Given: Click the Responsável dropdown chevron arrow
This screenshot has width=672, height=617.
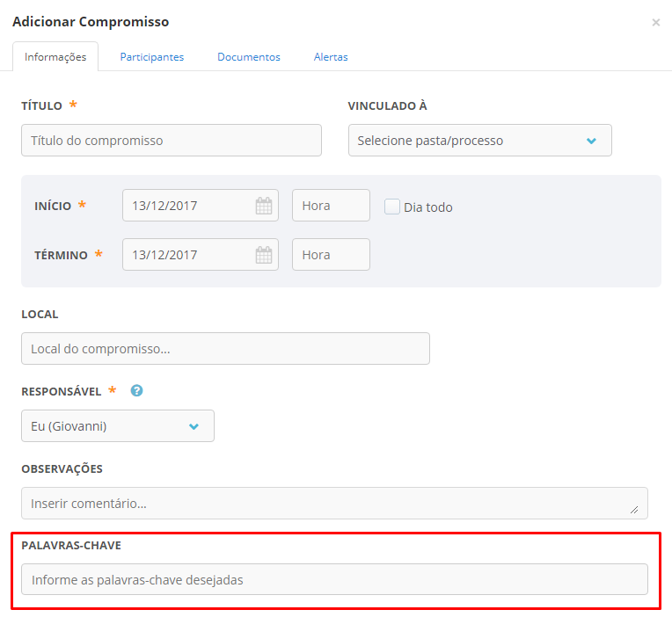Looking at the screenshot, I should (194, 426).
